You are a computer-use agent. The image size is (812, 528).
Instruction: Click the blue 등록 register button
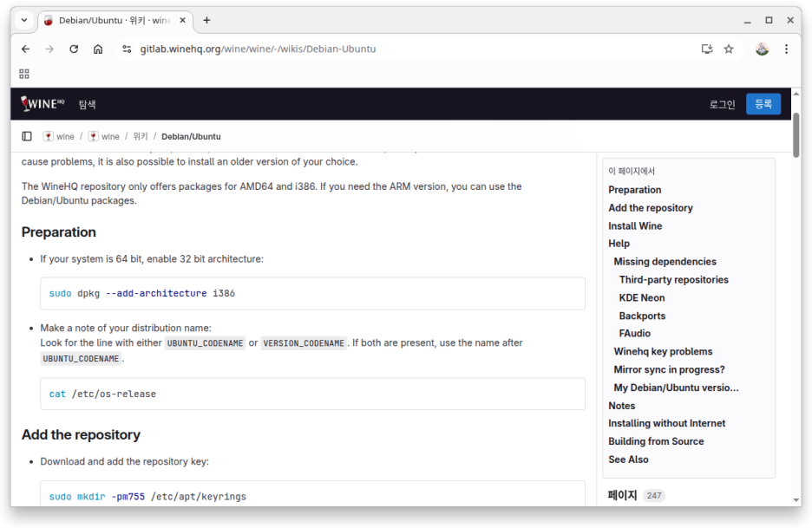763,104
